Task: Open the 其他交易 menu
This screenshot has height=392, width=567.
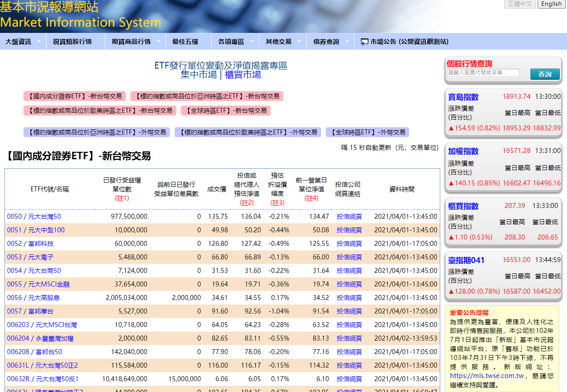Action: tap(278, 42)
